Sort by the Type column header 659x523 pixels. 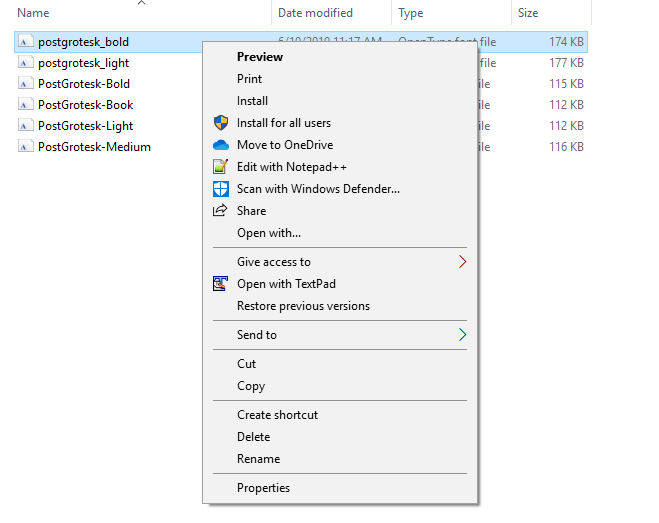(x=411, y=13)
